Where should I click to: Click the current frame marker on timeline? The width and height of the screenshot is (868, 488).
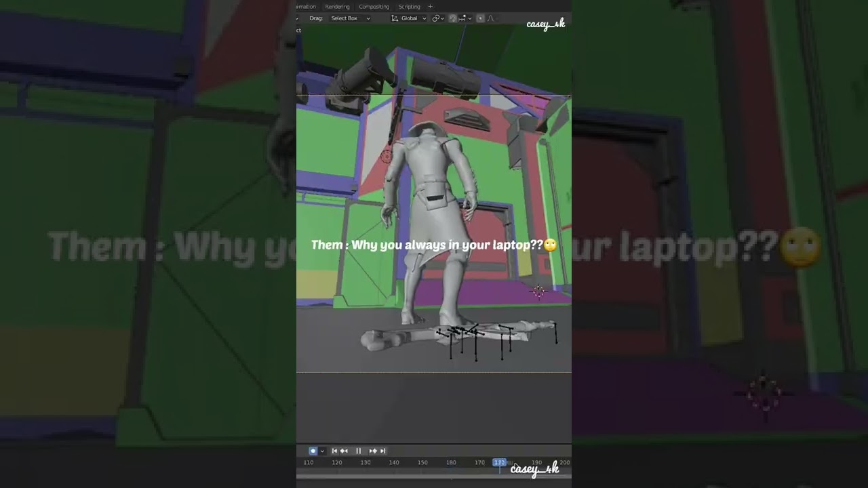499,462
